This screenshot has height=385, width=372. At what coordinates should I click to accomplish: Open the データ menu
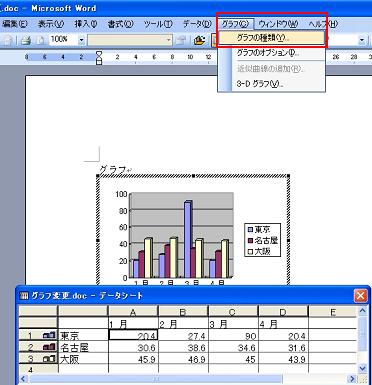pos(197,24)
